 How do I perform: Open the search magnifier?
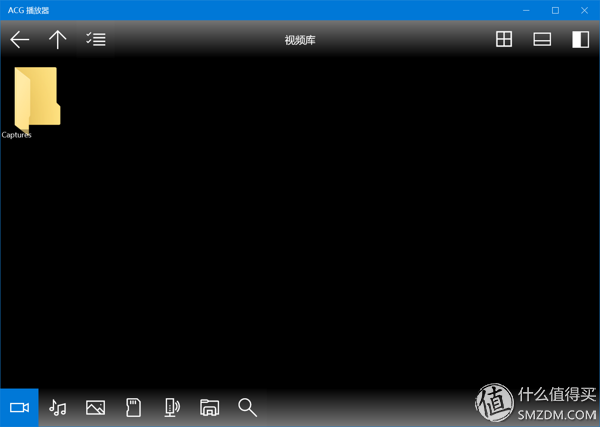(x=248, y=407)
